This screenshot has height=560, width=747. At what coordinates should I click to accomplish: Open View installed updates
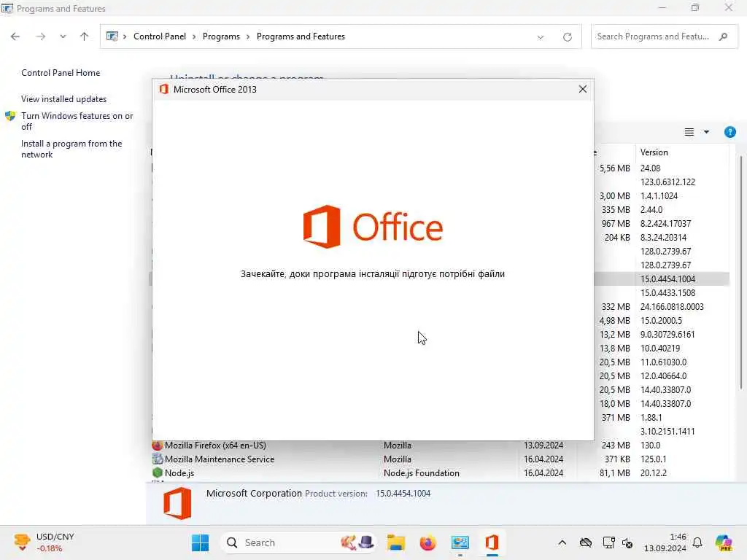coord(64,99)
